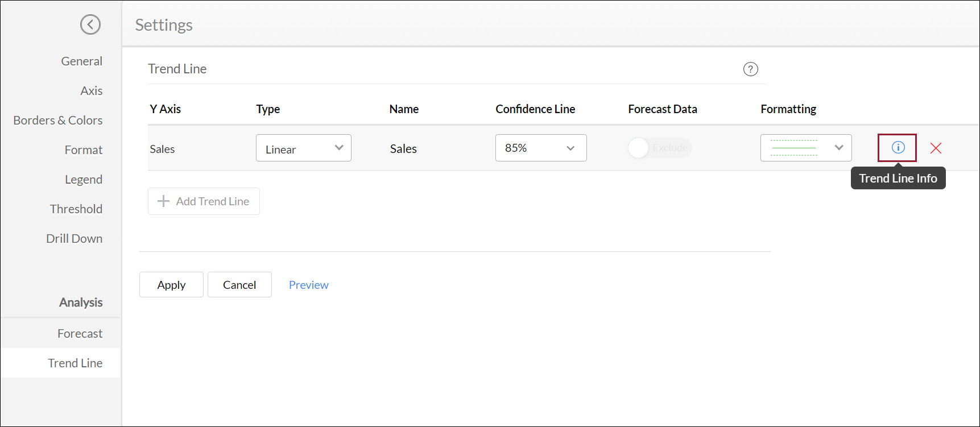Switch to the Axis settings tab
The image size is (980, 427).
coord(91,91)
